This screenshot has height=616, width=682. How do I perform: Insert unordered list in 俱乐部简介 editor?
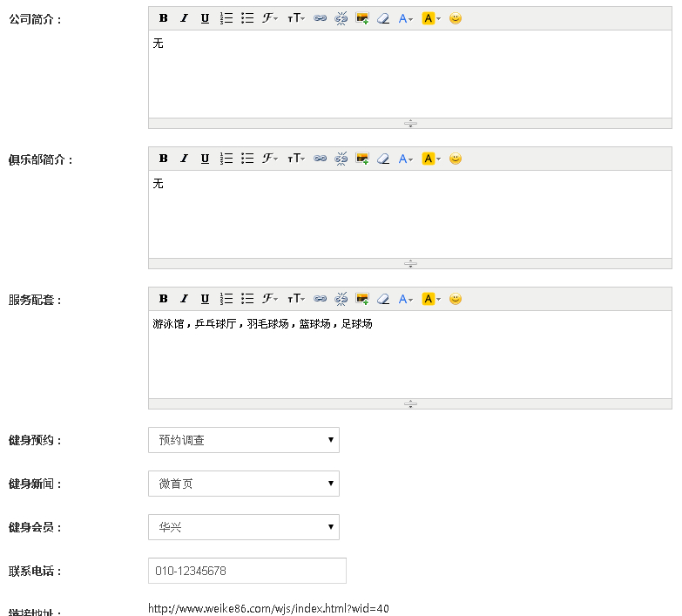(247, 159)
